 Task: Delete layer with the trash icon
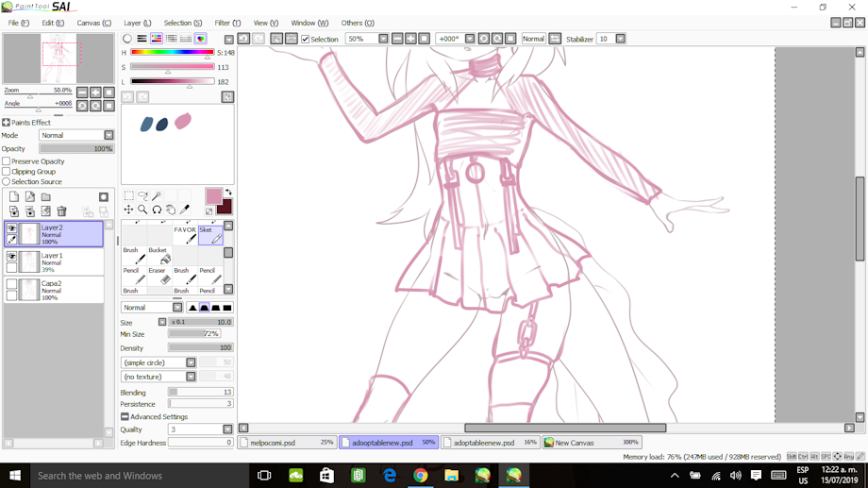(x=61, y=211)
